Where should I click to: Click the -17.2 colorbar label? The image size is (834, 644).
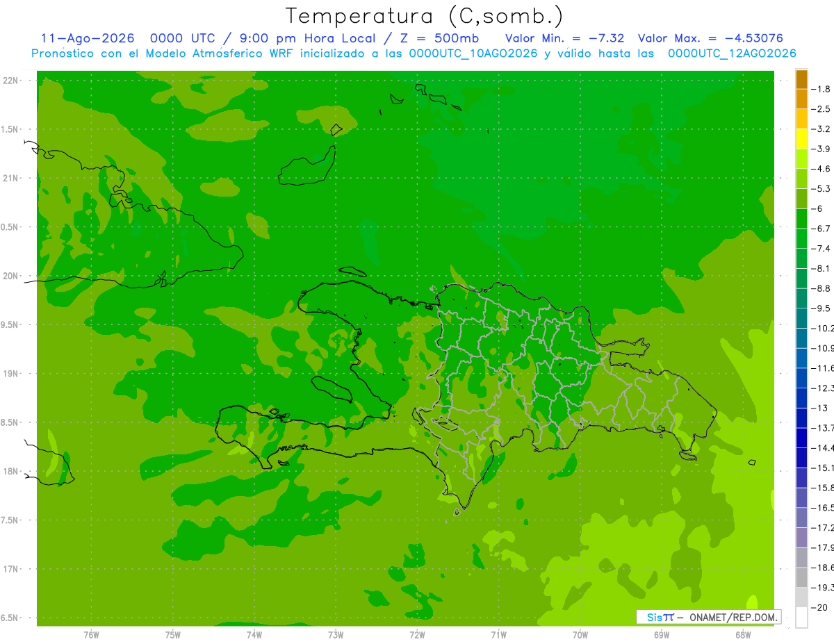tap(823, 527)
